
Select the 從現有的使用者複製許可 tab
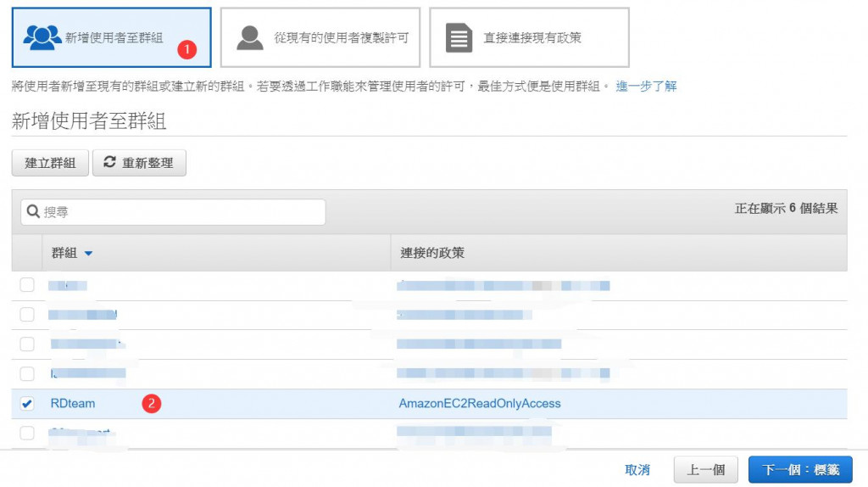point(320,37)
